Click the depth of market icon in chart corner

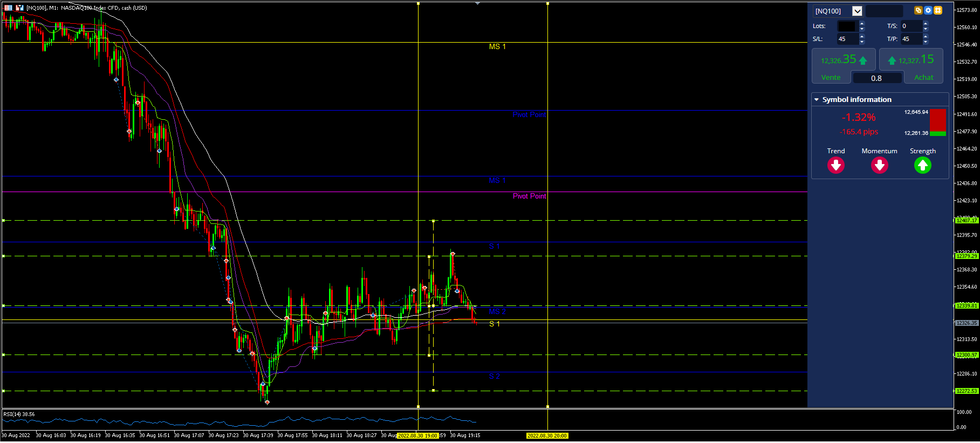[8, 8]
